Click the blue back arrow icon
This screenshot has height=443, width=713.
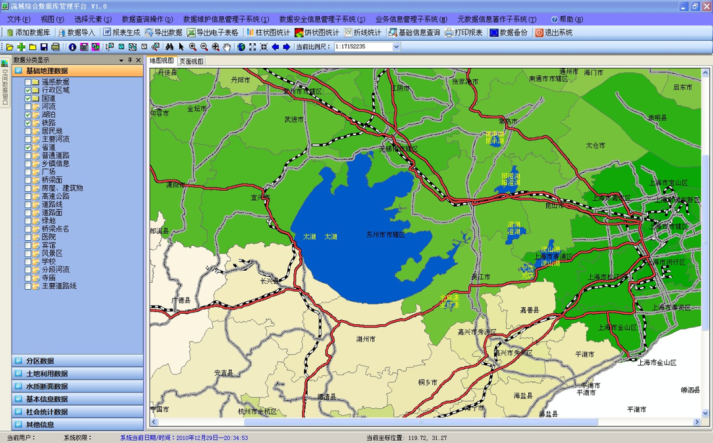tap(275, 46)
